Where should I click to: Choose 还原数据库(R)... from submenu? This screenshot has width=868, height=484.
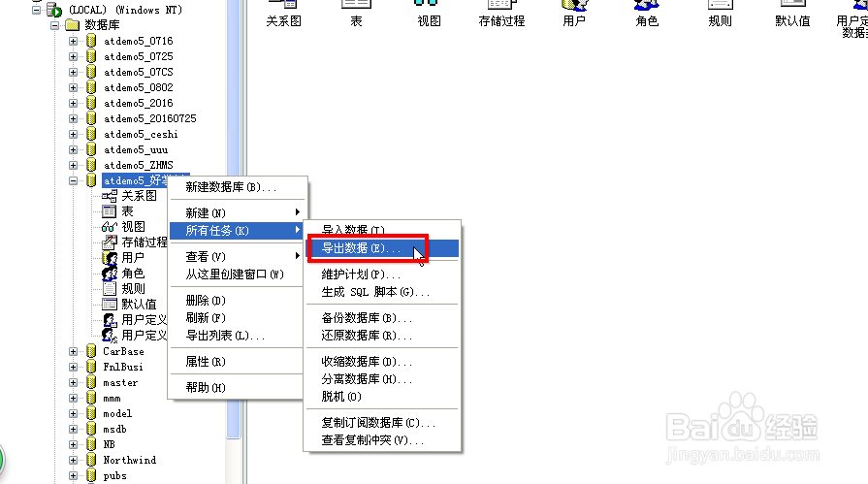382,336
